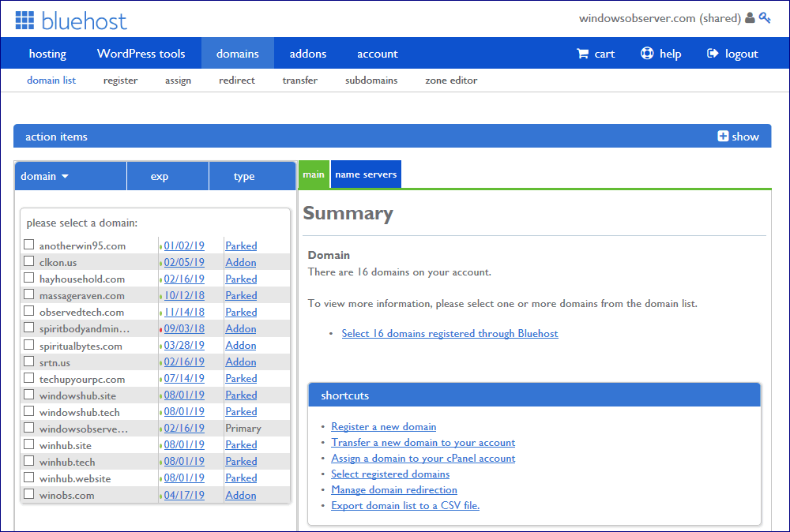
Task: Select the main tab
Action: point(314,174)
